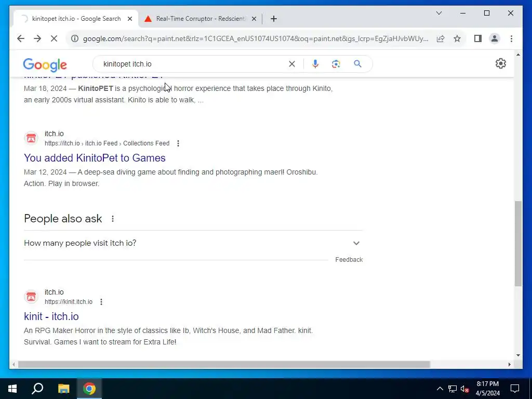Go forward to the next page
The height and width of the screenshot is (399, 532).
click(x=37, y=38)
